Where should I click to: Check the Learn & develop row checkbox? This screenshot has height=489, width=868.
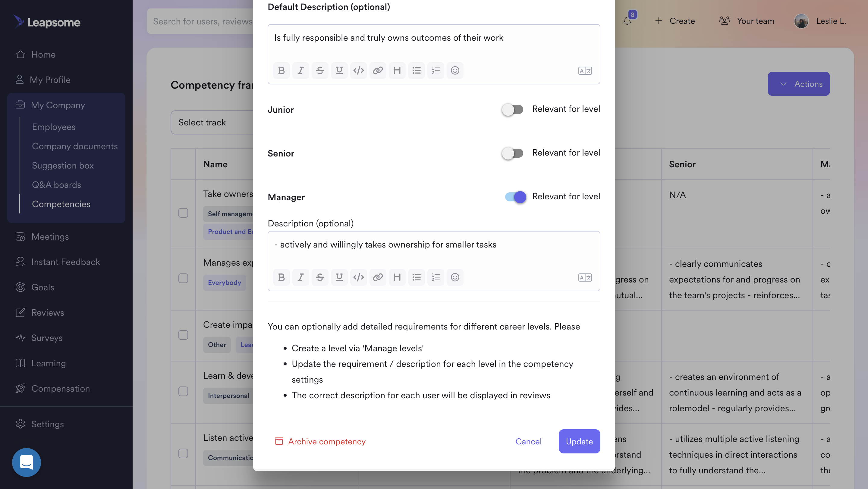[183, 391]
